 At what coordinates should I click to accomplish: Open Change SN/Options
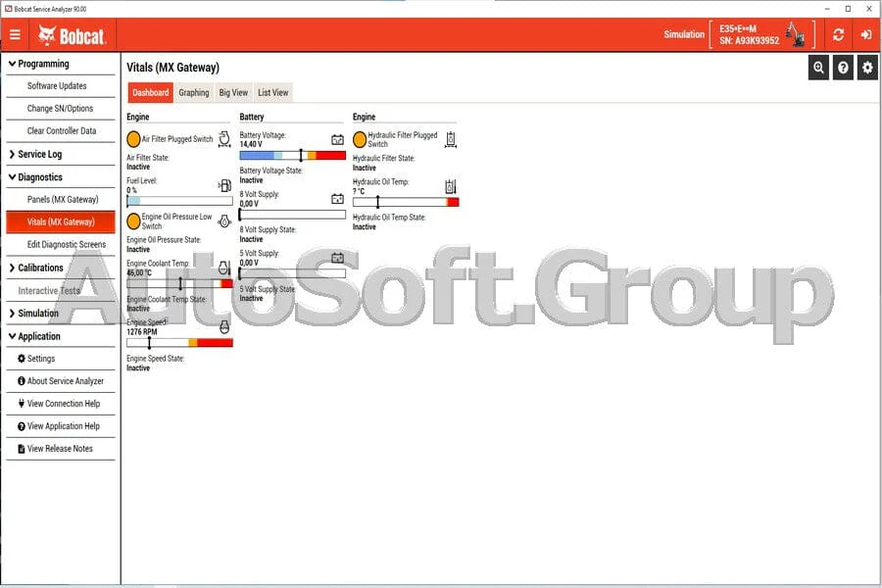tap(61, 109)
